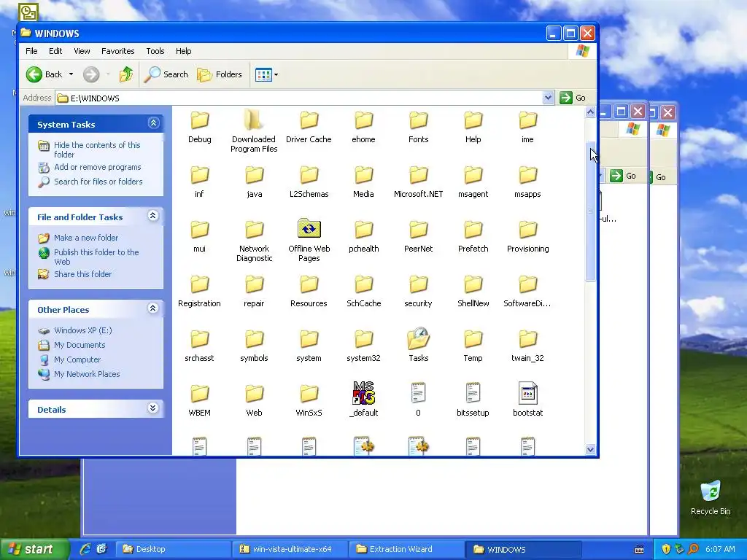
Task: Open My Computer from Other Places
Action: [x=77, y=359]
